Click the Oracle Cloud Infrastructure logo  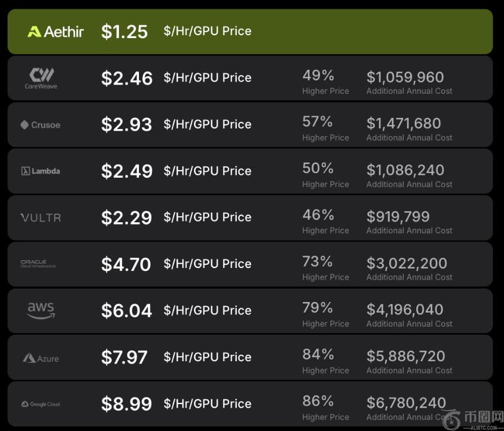(38, 264)
